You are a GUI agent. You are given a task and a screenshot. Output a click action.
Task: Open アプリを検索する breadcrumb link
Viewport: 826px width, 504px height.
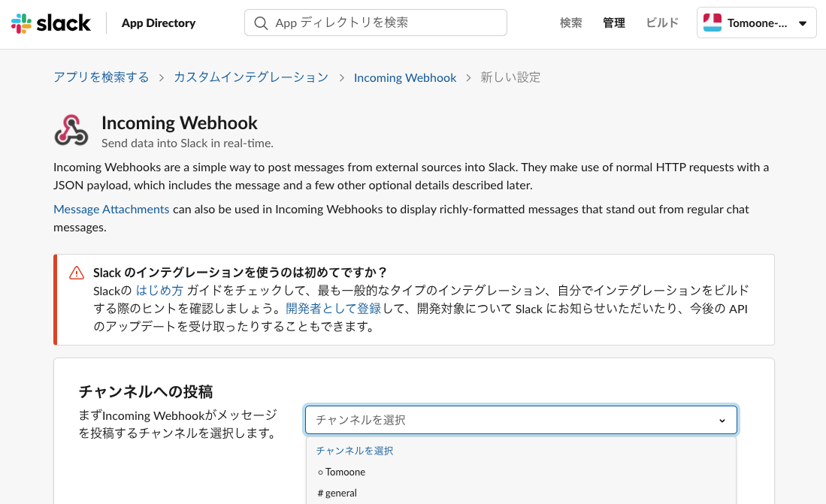click(101, 77)
